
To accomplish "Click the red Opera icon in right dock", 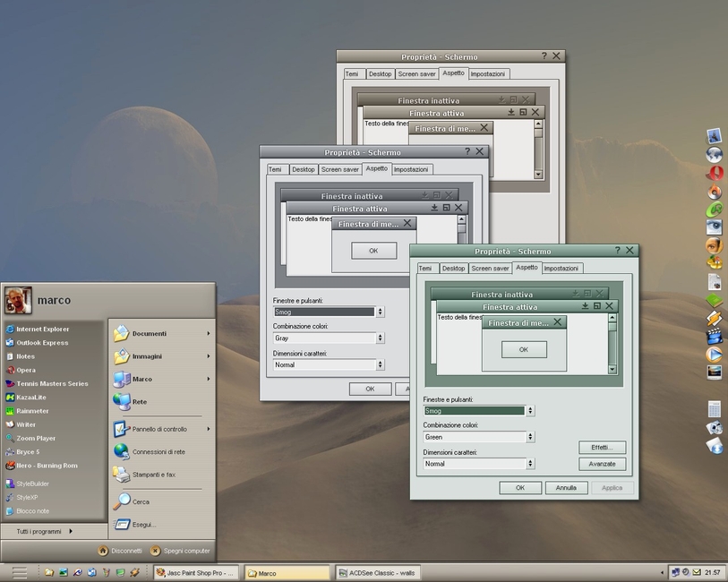I will [715, 173].
